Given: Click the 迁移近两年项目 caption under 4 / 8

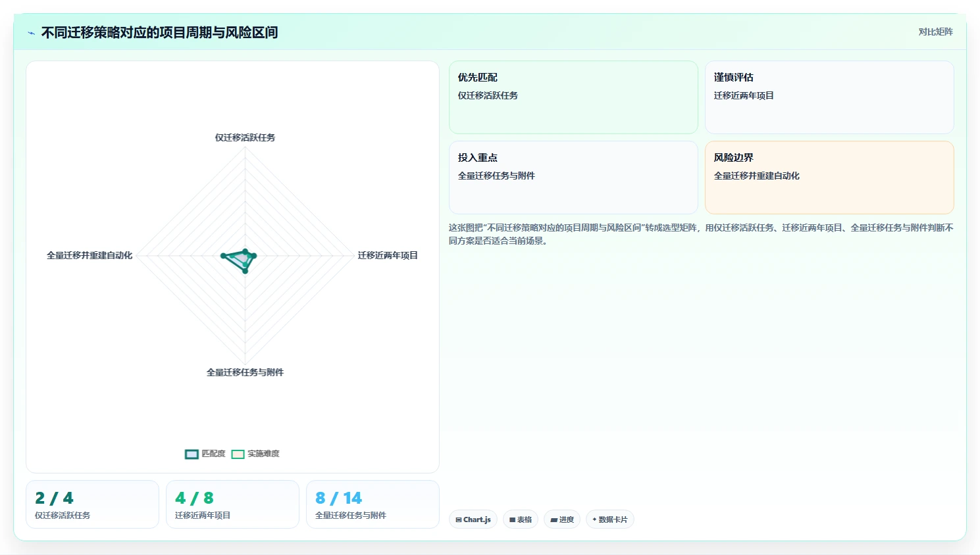Looking at the screenshot, I should click(x=203, y=516).
